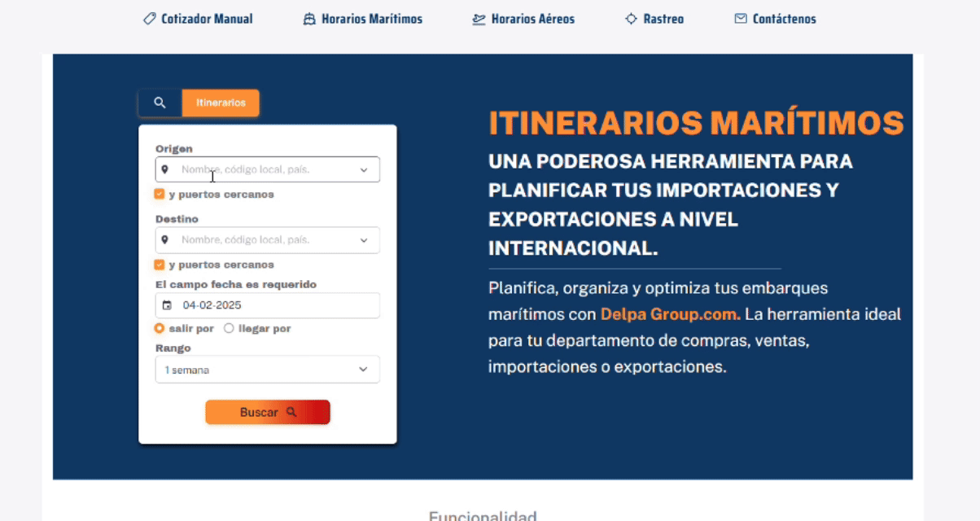Click the 'El campo fecha es requerido' message
980x521 pixels.
(x=236, y=284)
